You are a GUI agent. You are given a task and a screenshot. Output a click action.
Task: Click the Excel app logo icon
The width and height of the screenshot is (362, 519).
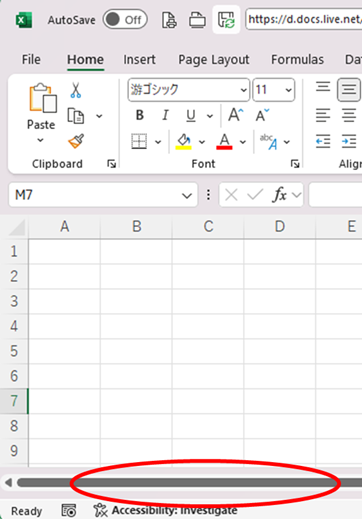[24, 20]
